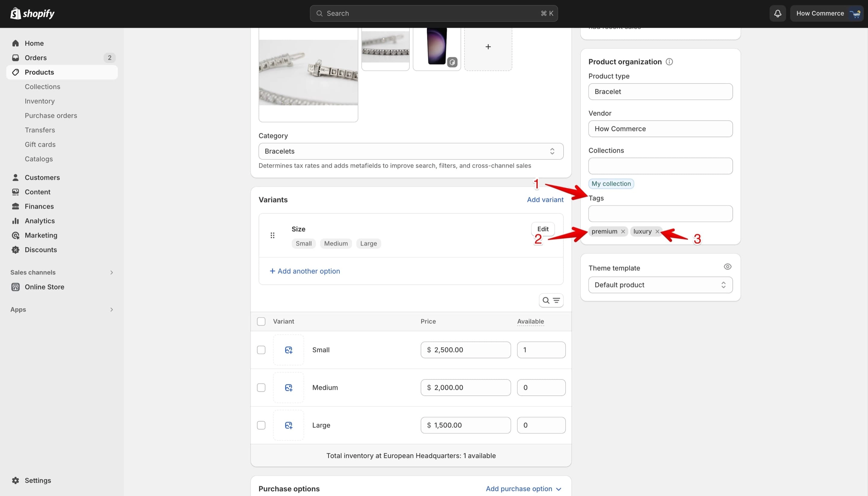868x496 pixels.
Task: Go to Purchase orders
Action: click(51, 115)
